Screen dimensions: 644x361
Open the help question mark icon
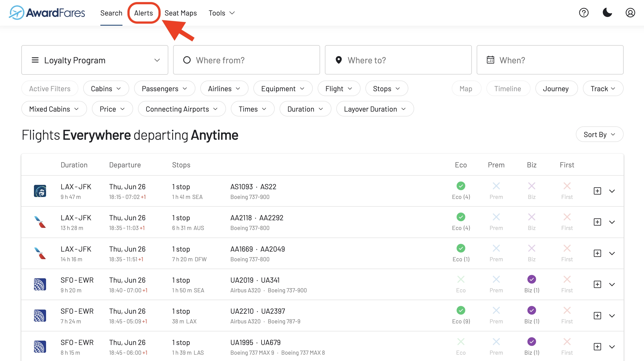[584, 13]
